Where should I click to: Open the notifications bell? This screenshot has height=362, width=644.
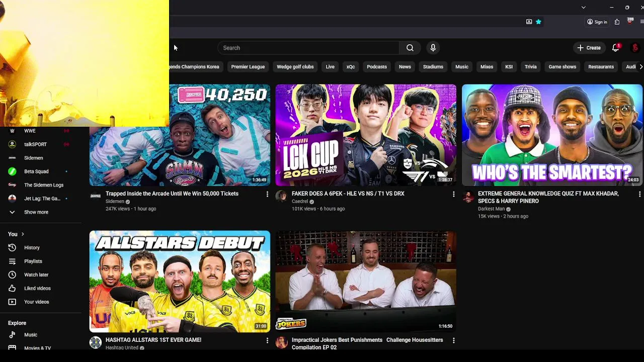tap(616, 48)
